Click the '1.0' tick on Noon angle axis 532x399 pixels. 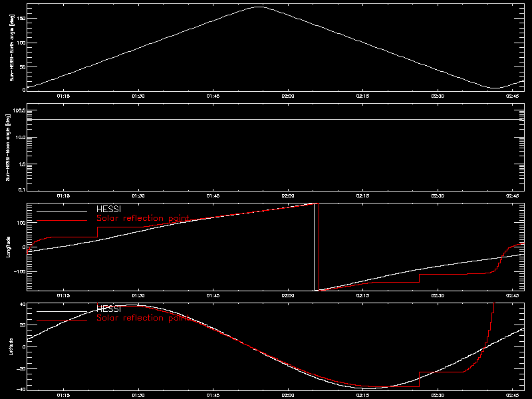coord(21,164)
